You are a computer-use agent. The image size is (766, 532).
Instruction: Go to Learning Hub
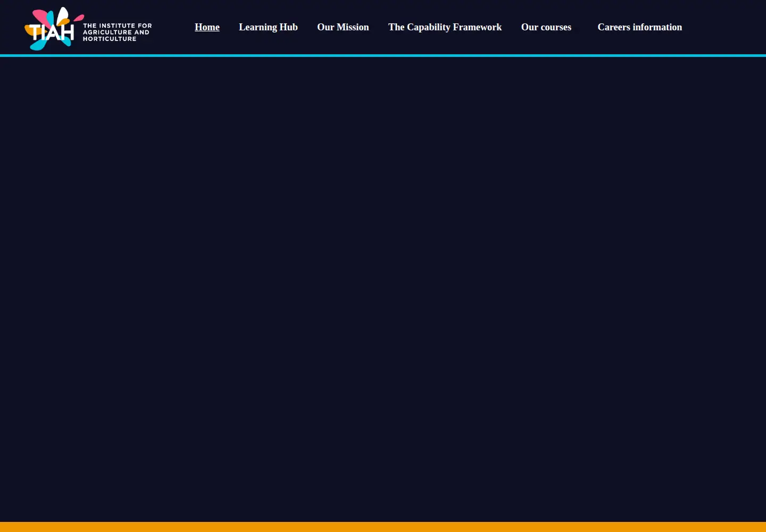tap(268, 27)
